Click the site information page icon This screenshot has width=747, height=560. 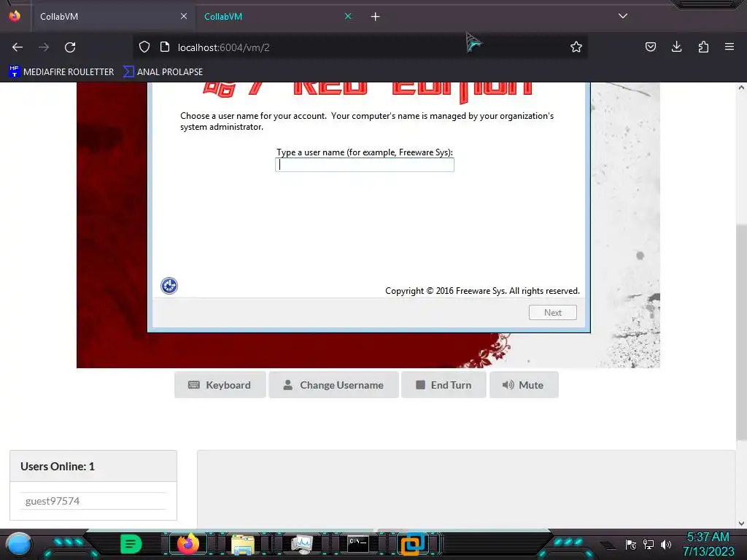pos(165,47)
